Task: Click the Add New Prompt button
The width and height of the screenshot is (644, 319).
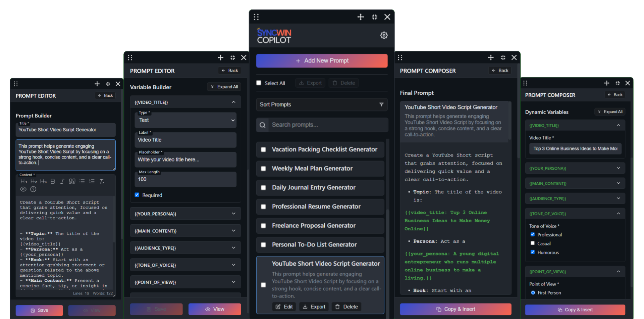Action: tap(322, 61)
